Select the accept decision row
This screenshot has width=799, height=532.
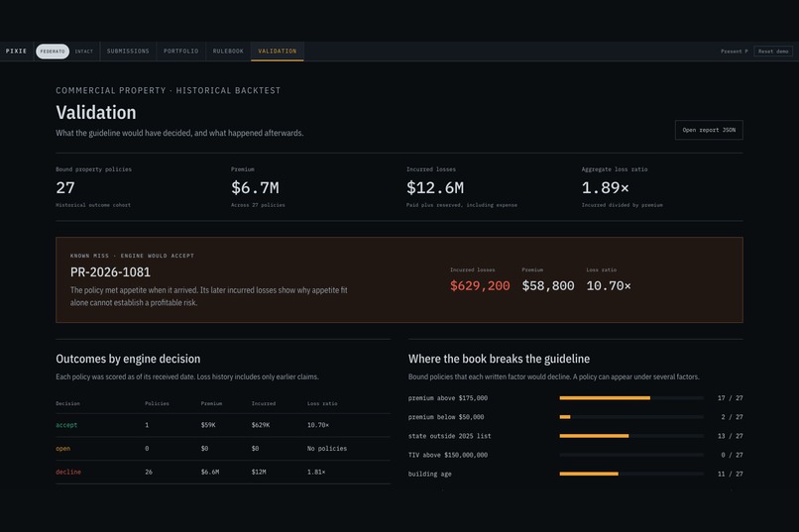point(223,425)
